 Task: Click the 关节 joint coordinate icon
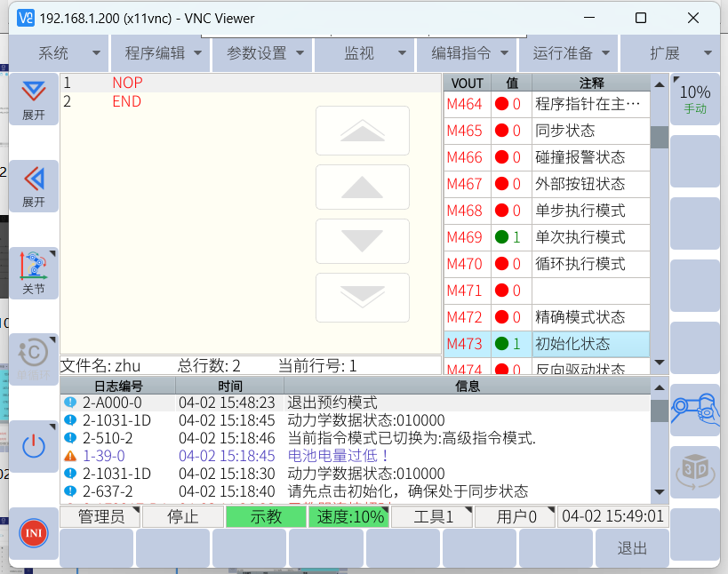tap(34, 273)
